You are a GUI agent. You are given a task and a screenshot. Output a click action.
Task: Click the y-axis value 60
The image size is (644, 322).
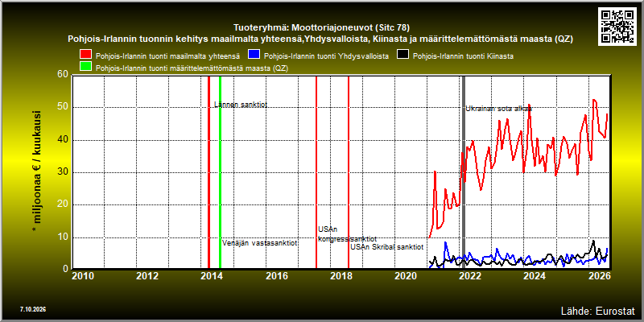[63, 75]
